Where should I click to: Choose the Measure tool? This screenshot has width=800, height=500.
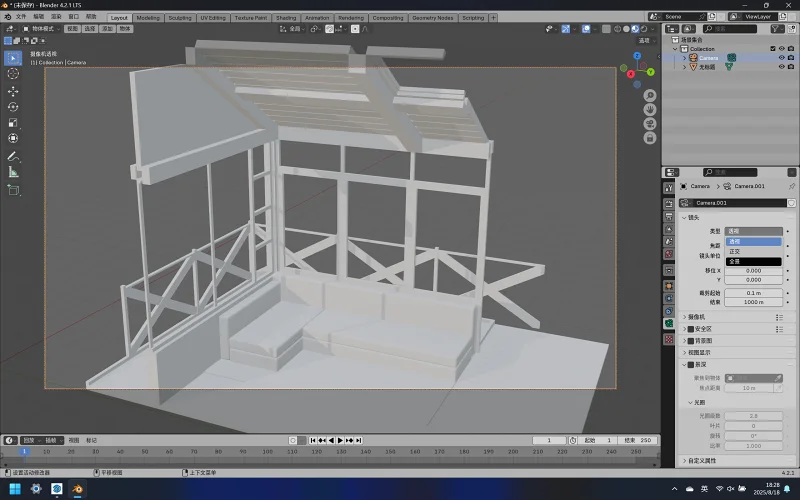[13, 172]
